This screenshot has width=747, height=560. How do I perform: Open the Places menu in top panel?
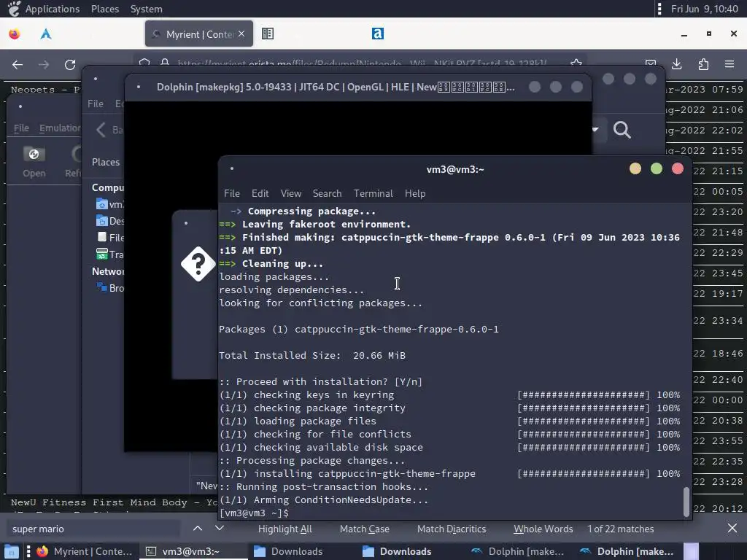(x=105, y=9)
